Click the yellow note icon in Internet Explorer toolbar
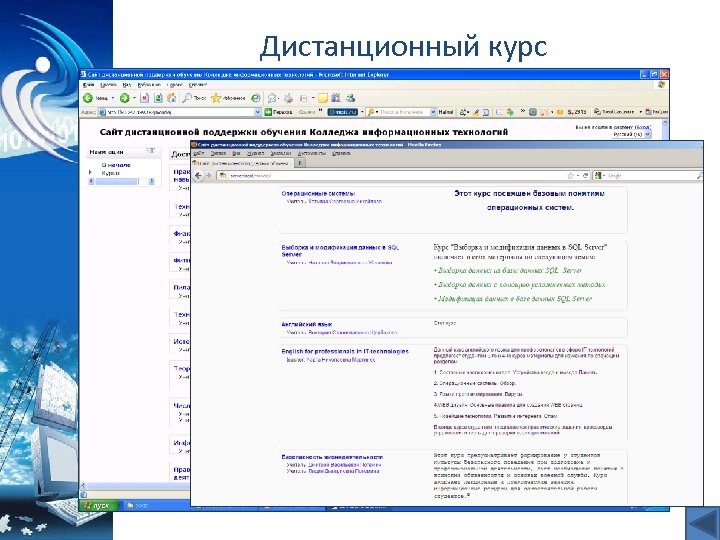 323,98
